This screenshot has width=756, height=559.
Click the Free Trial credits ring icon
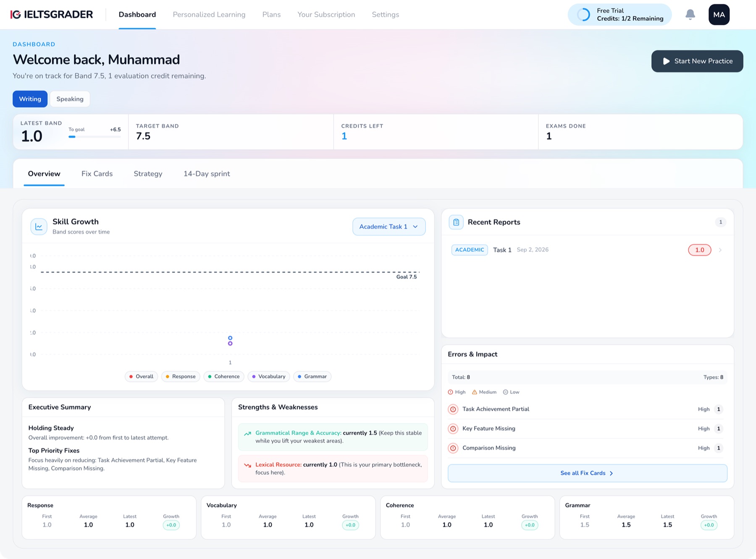coord(583,15)
